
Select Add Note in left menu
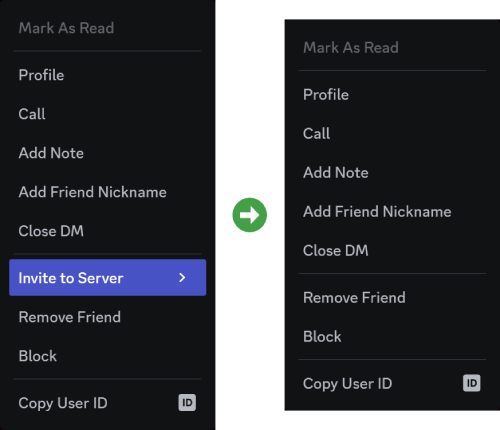[x=108, y=153]
